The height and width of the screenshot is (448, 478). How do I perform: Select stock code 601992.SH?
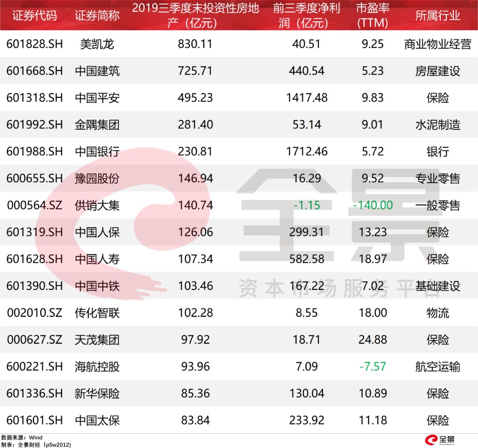point(35,124)
